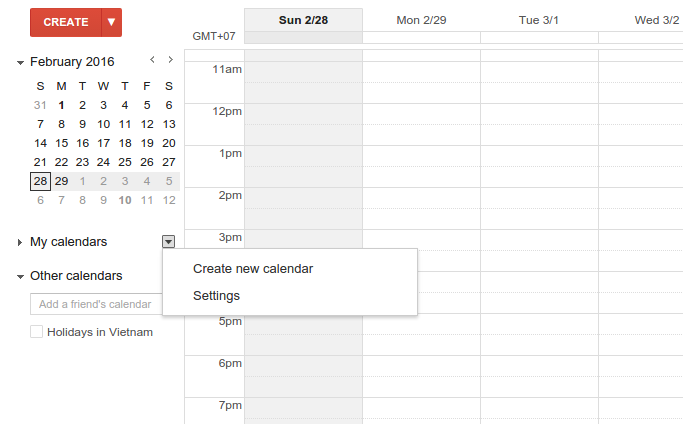Click the 6pm slot on Tuesday 3/1

point(539,376)
